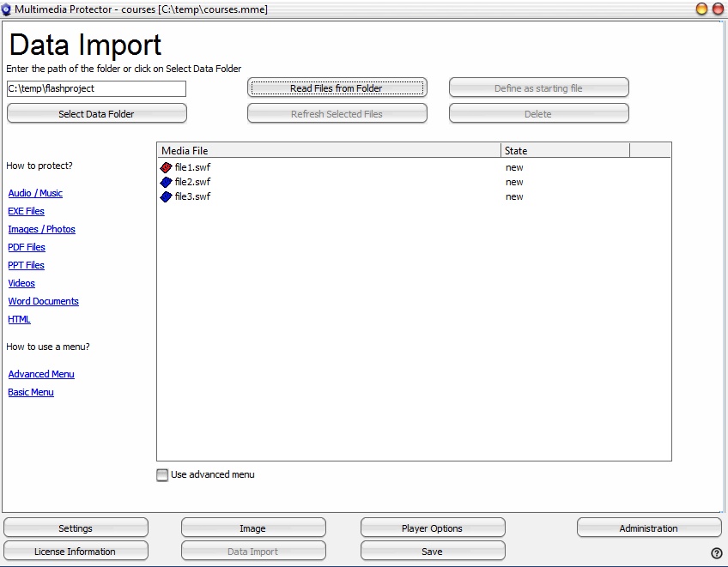This screenshot has height=567, width=728.
Task: Sort list by Media File column header
Action: [329, 151]
